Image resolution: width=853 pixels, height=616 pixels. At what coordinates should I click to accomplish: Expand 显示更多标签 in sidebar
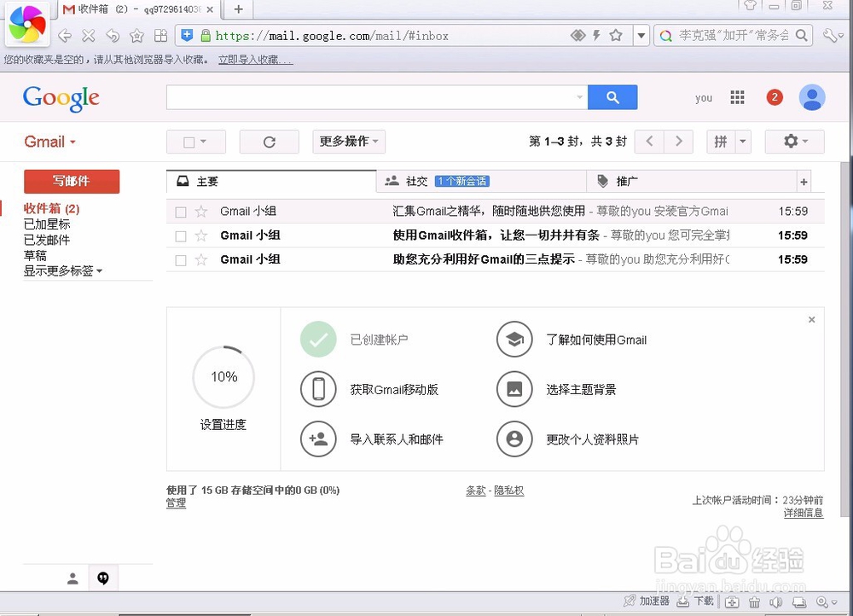click(x=62, y=271)
